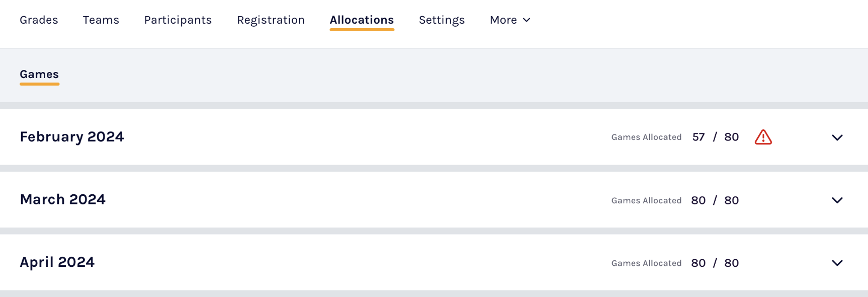Click the Allocations tab
The image size is (868, 297).
click(362, 20)
